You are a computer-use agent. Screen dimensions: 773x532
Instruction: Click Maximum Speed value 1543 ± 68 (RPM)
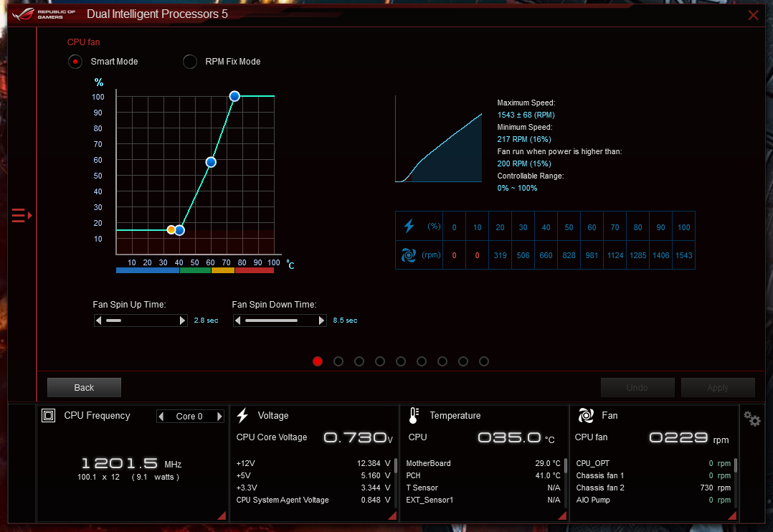526,115
